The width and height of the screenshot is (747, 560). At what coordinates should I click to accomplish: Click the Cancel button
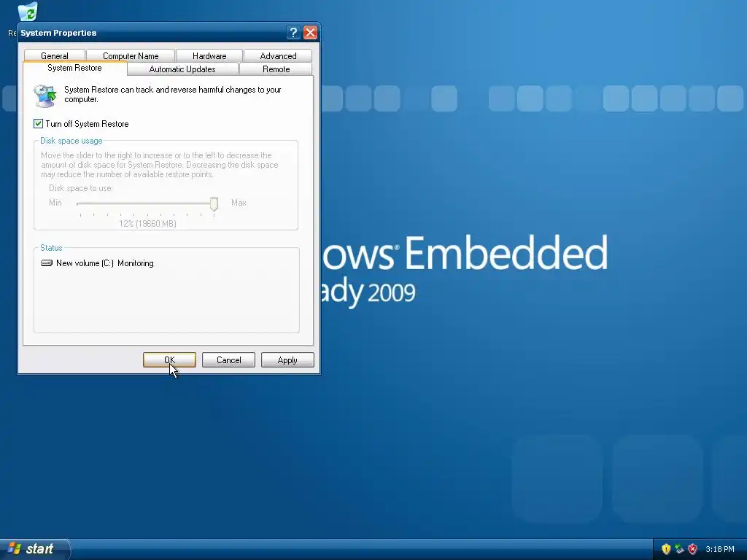228,360
